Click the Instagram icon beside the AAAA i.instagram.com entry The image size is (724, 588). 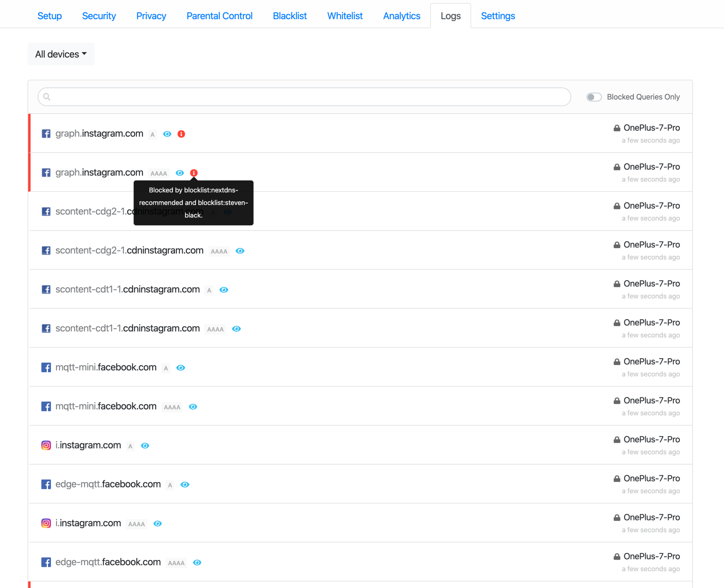[x=46, y=523]
